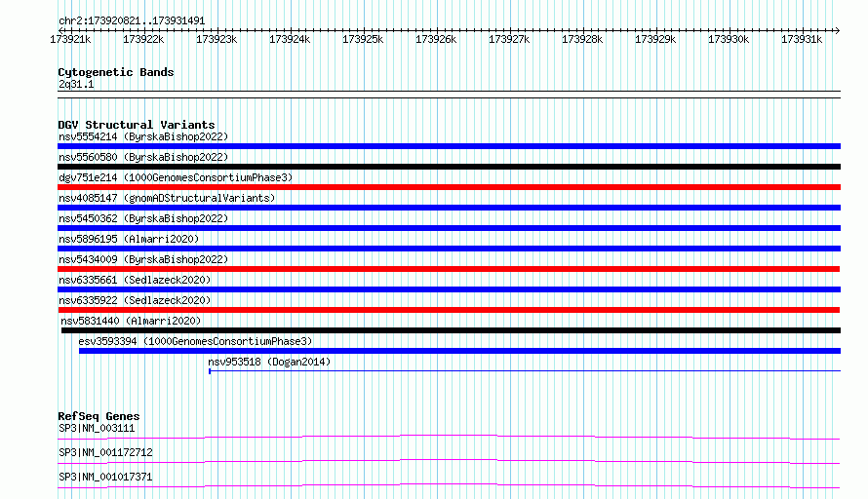Click the 173922k ruler tick
868x499 pixels.
144,39
